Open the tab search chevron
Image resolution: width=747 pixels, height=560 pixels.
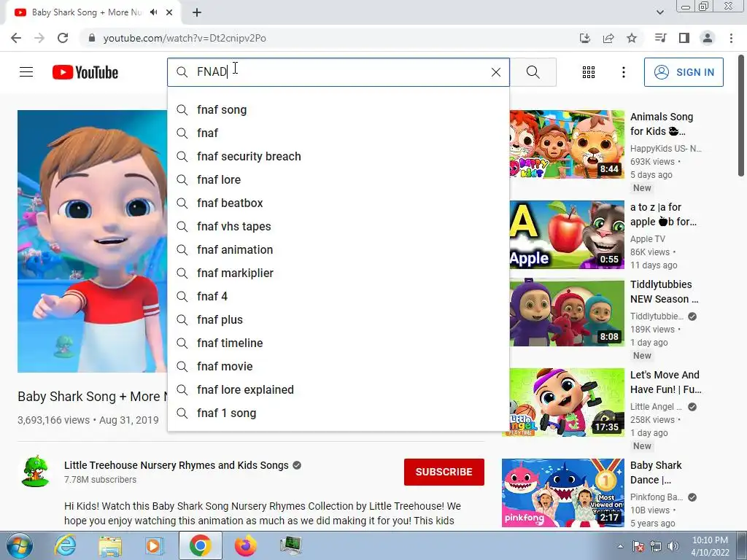pyautogui.click(x=659, y=12)
